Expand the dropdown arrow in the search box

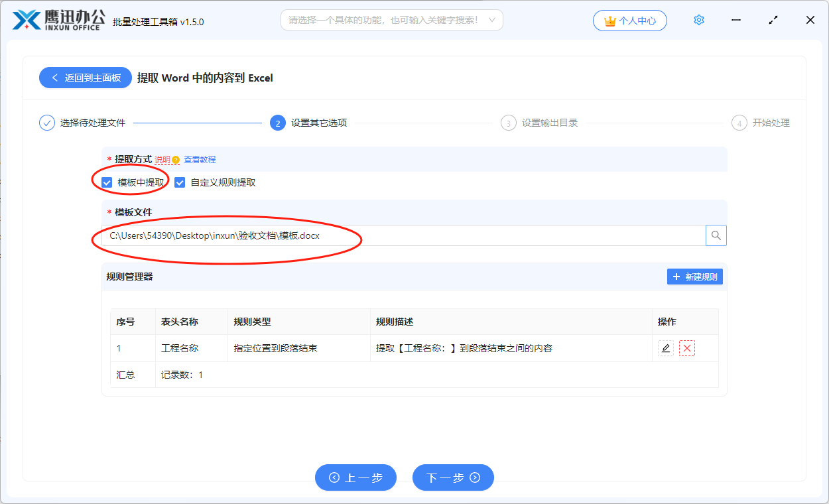pos(491,20)
